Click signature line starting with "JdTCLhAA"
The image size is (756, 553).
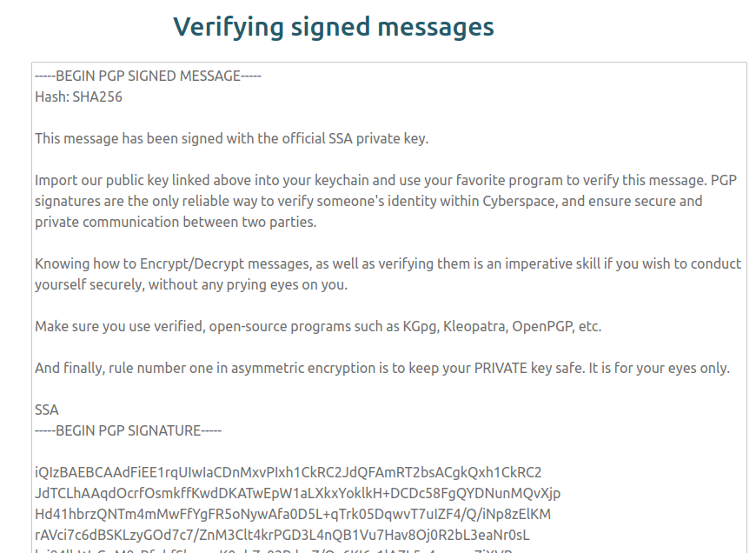pos(297,493)
